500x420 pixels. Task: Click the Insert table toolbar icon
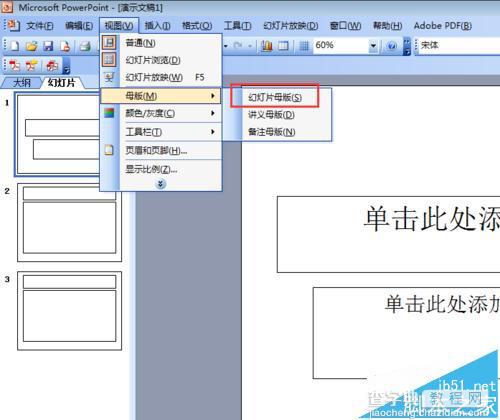283,46
